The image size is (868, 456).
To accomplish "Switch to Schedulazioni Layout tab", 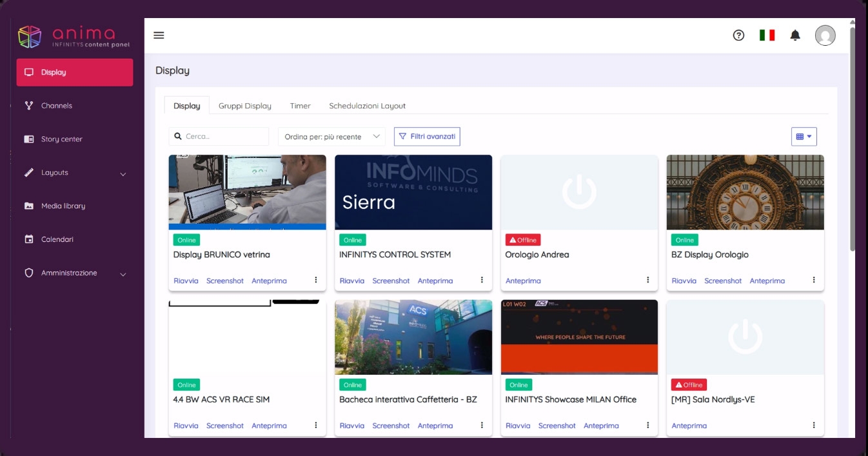I will [x=368, y=106].
